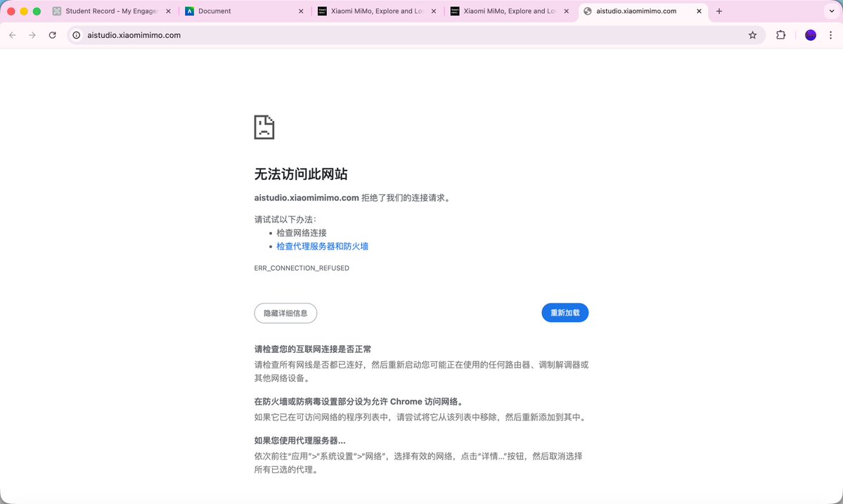This screenshot has width=843, height=504.
Task: Open the 检查代理服务器和防火墙 link
Action: [x=322, y=246]
